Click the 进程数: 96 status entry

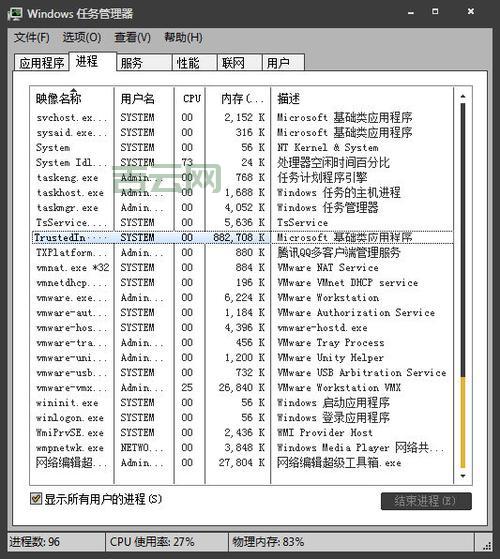[35, 542]
